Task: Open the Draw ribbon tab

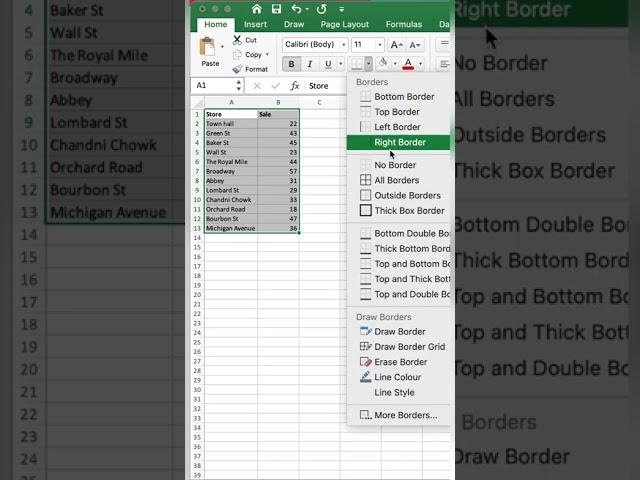Action: tap(294, 24)
